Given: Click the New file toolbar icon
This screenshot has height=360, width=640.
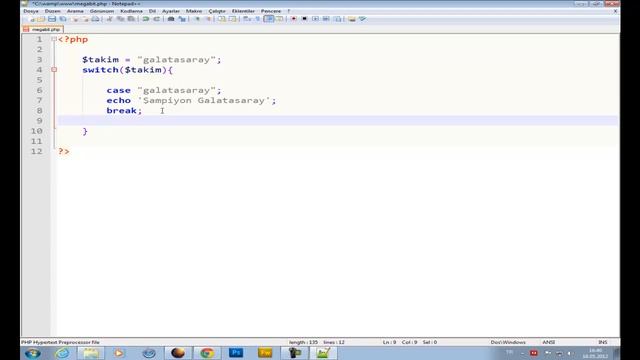Looking at the screenshot, I should [31, 19].
